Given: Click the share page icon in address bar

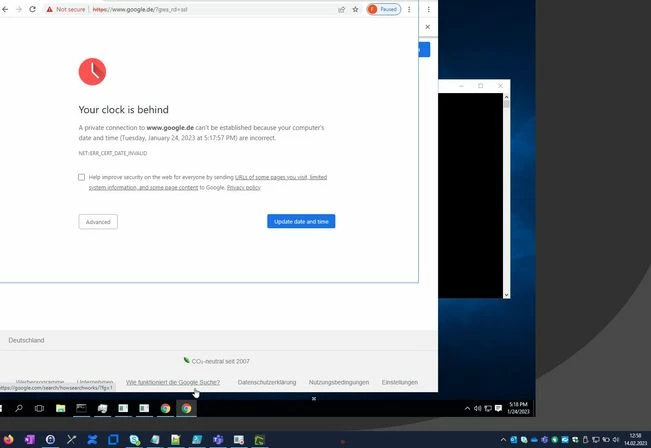Looking at the screenshot, I should pos(342,10).
